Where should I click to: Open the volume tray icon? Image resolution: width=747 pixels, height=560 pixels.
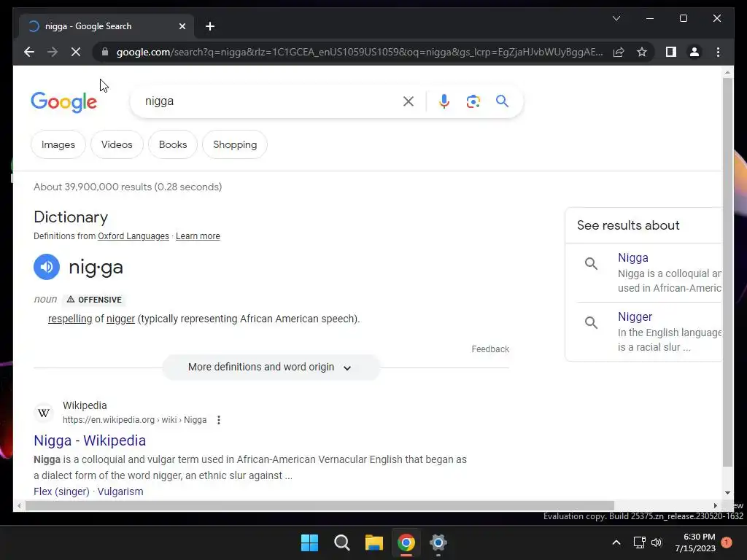pos(657,542)
